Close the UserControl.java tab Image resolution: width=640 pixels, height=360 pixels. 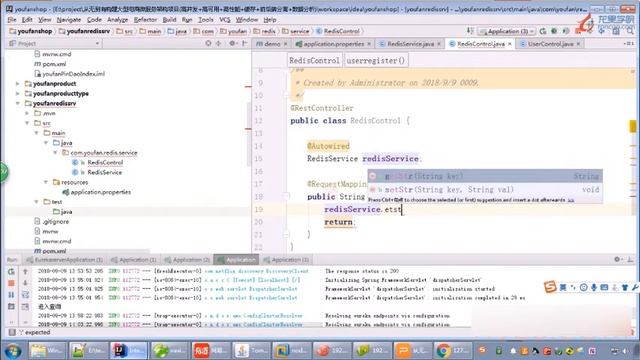[x=578, y=44]
